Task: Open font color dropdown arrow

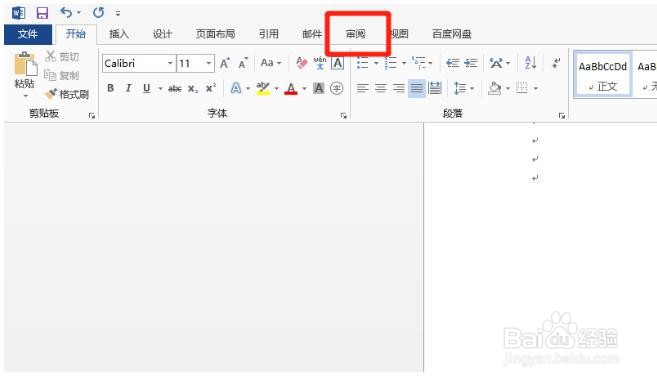Action: [305, 89]
